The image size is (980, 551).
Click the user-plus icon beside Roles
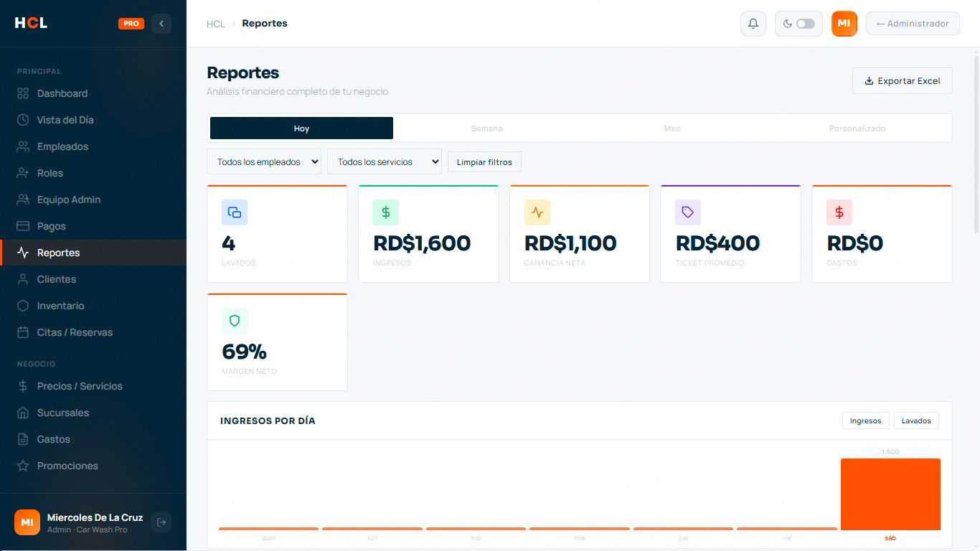point(23,173)
